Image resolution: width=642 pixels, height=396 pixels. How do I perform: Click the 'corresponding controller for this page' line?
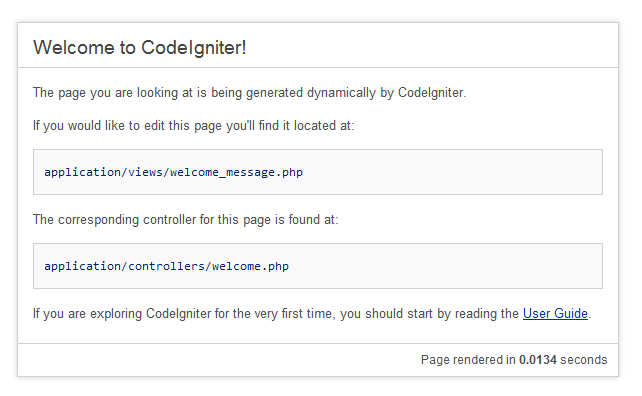click(x=185, y=220)
